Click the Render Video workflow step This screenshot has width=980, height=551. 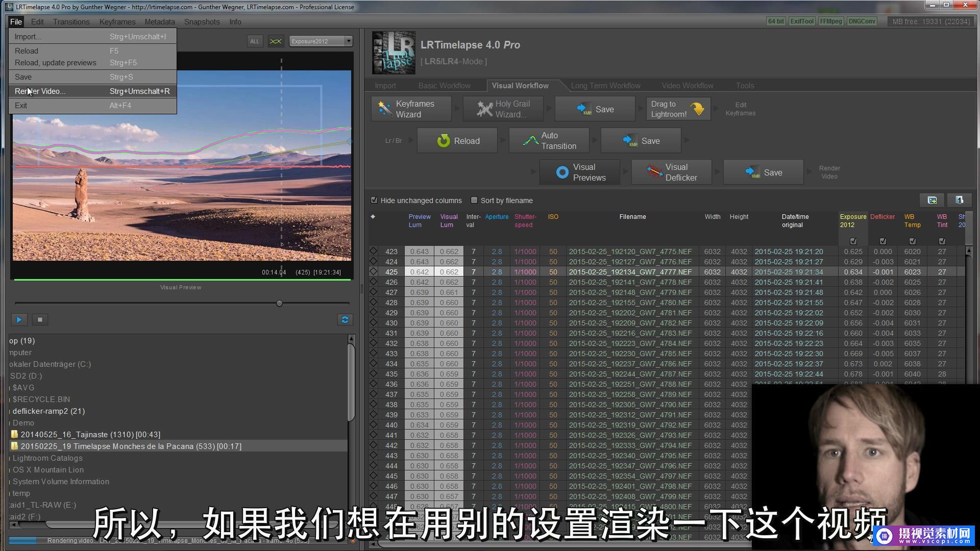click(x=829, y=172)
